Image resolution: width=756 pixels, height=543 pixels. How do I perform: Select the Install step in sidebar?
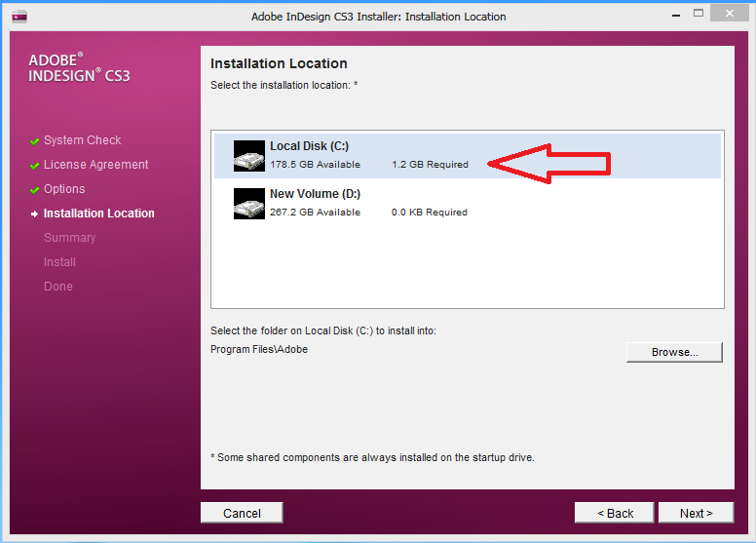tap(59, 262)
